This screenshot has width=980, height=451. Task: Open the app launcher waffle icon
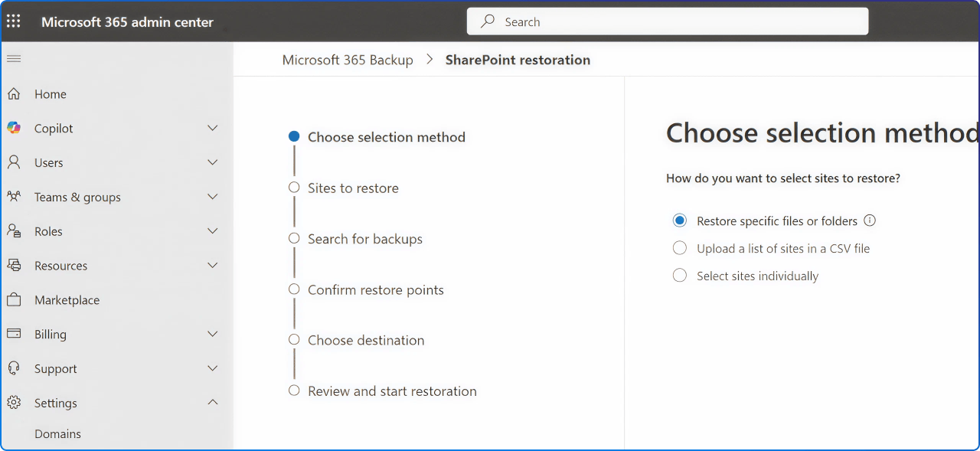coord(13,21)
